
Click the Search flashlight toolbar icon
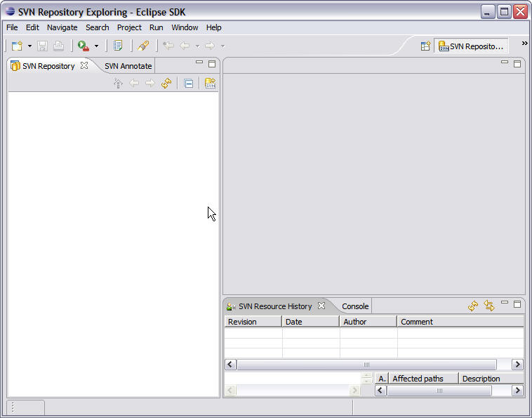click(143, 46)
